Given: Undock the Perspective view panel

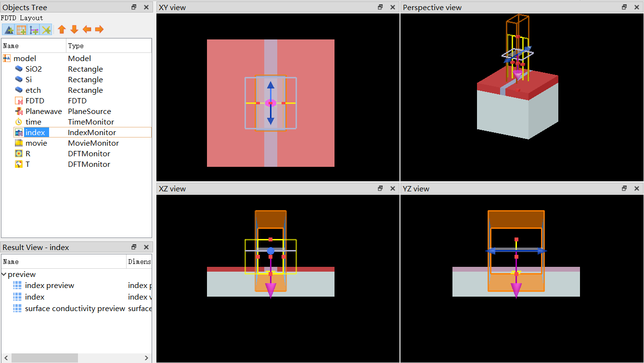Looking at the screenshot, I should (x=624, y=7).
